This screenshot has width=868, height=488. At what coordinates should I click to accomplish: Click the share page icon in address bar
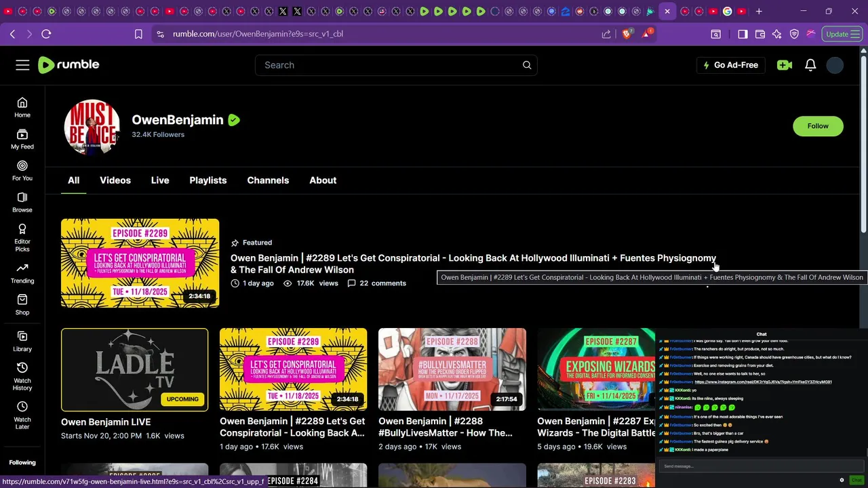pos(606,34)
